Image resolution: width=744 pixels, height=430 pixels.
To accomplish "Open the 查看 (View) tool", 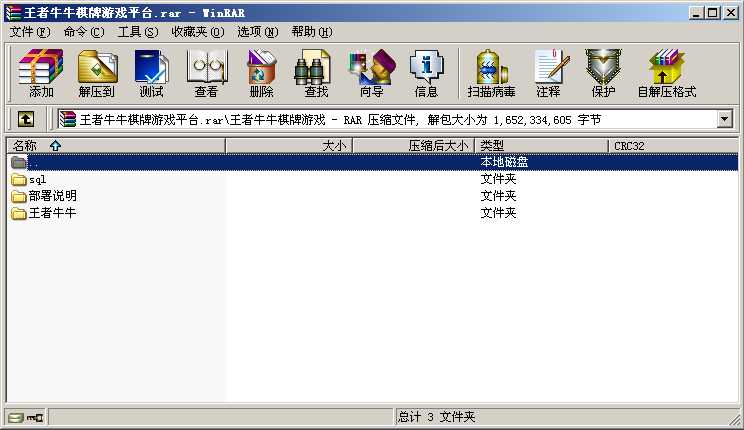I will [x=207, y=73].
